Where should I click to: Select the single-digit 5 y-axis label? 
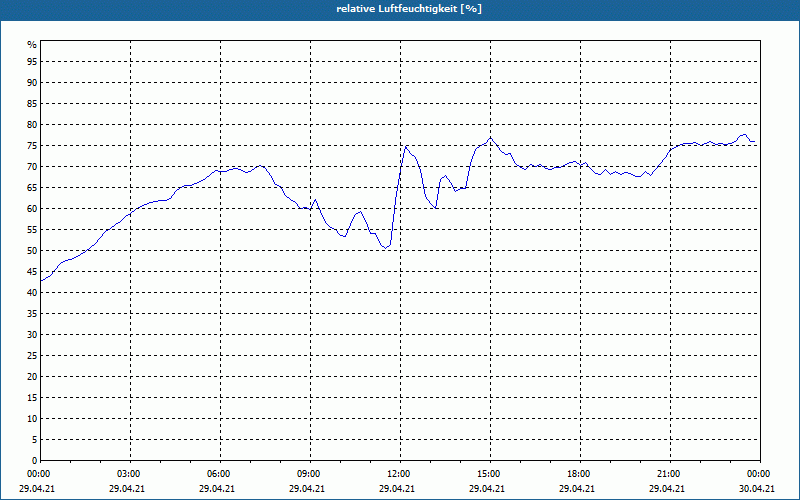click(x=35, y=440)
